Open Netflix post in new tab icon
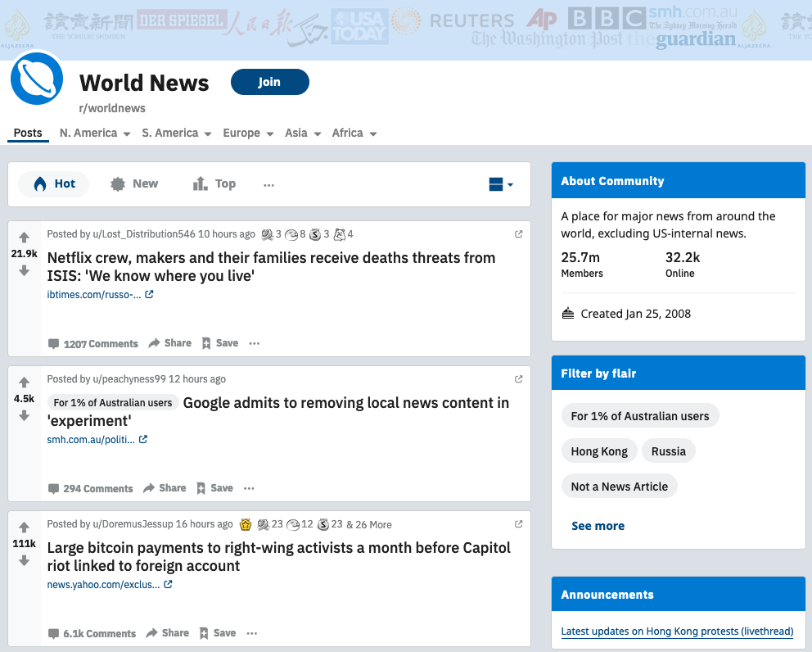The height and width of the screenshot is (652, 812). (518, 234)
